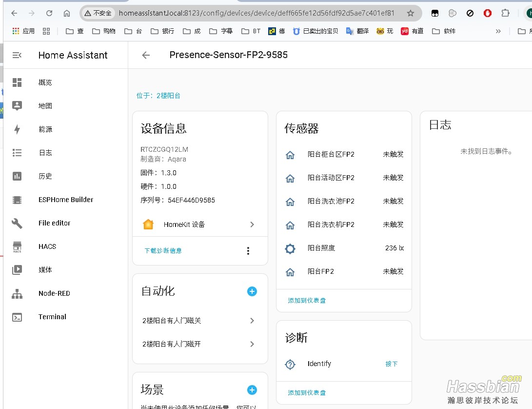This screenshot has height=409, width=532.
Task: Add diagnostics to dashboard via 添加到仪表盘
Action: tap(307, 393)
